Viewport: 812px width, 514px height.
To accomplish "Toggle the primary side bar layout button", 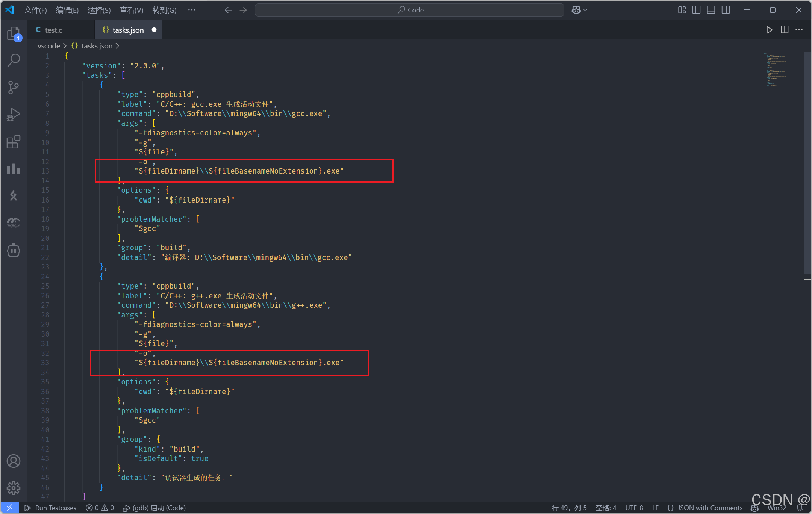I will [696, 10].
